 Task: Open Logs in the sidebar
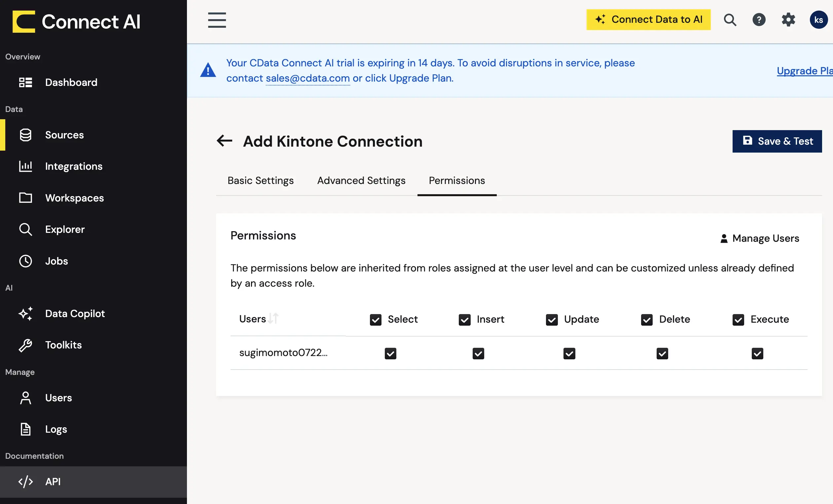coord(93,429)
